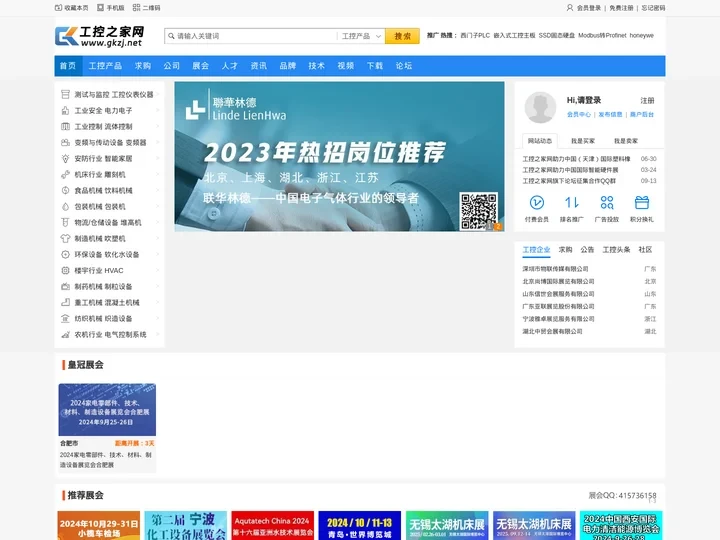Click the 排名推广 ranking icon

click(x=572, y=202)
